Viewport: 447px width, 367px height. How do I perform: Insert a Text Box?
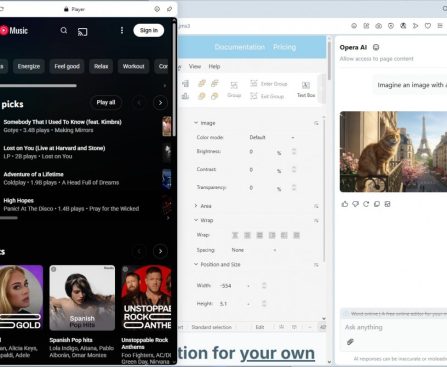[x=306, y=89]
